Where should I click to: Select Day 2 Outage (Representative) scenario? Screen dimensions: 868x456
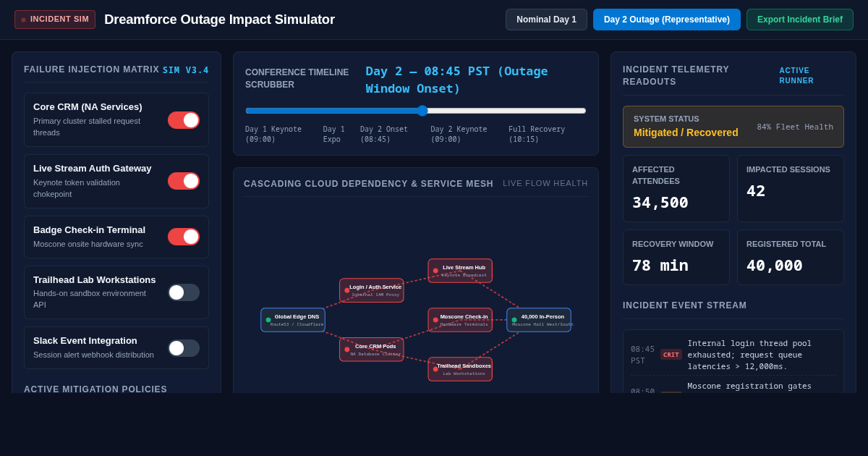click(x=667, y=20)
